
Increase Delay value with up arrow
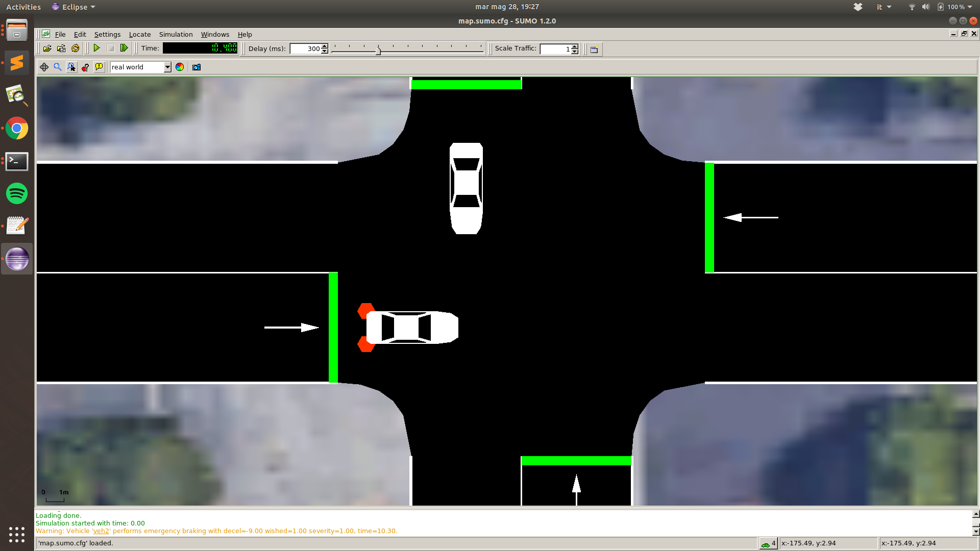[325, 46]
